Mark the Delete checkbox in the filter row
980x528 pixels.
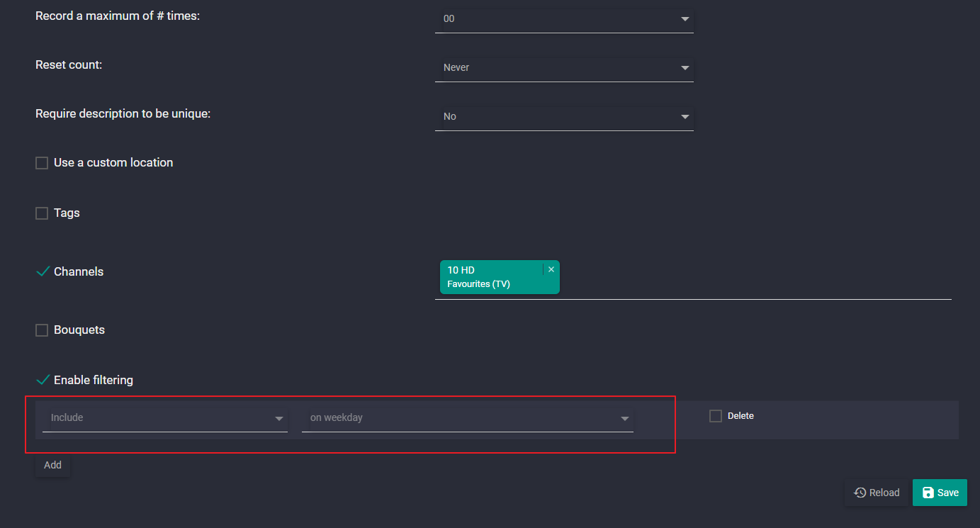(x=716, y=416)
